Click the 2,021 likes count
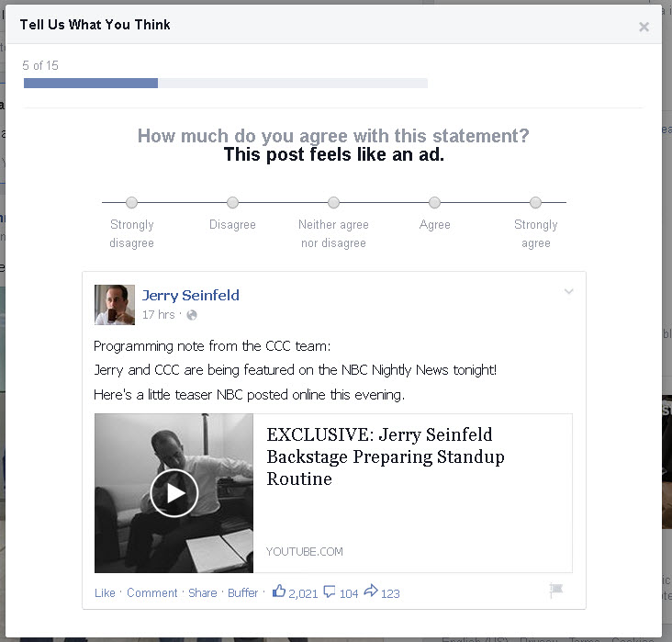This screenshot has width=672, height=642. click(303, 593)
